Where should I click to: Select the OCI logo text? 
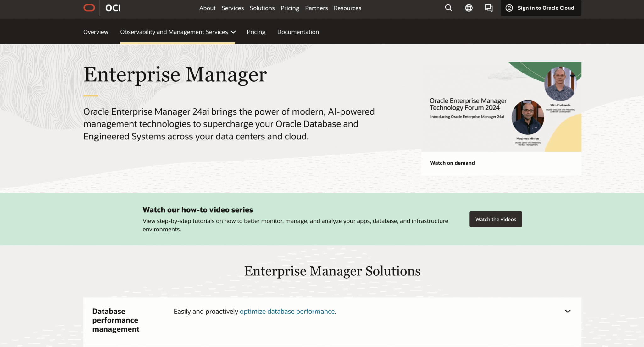(113, 8)
